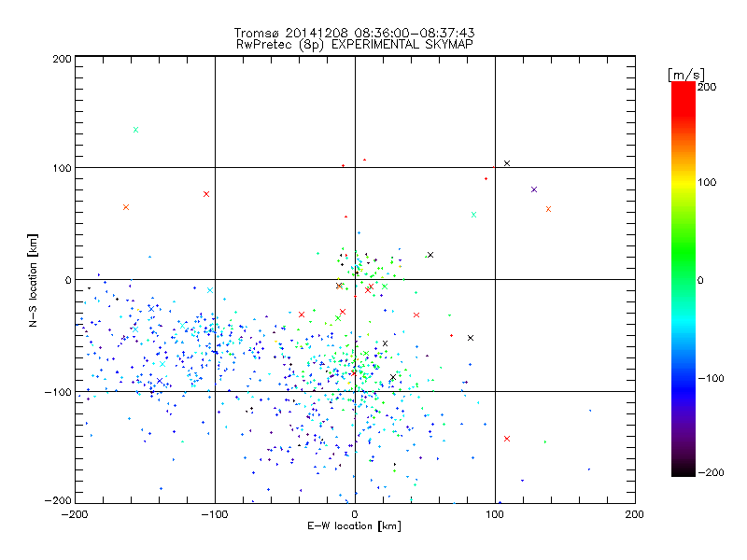Click the colorbar's '200' top label
The height and width of the screenshot is (560, 747).
[707, 87]
